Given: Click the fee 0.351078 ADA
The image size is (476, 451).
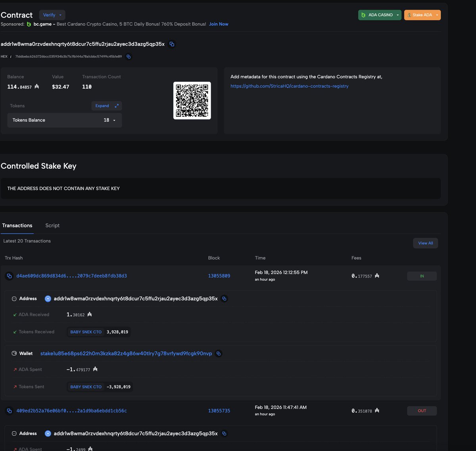Looking at the screenshot, I should pyautogui.click(x=365, y=411).
